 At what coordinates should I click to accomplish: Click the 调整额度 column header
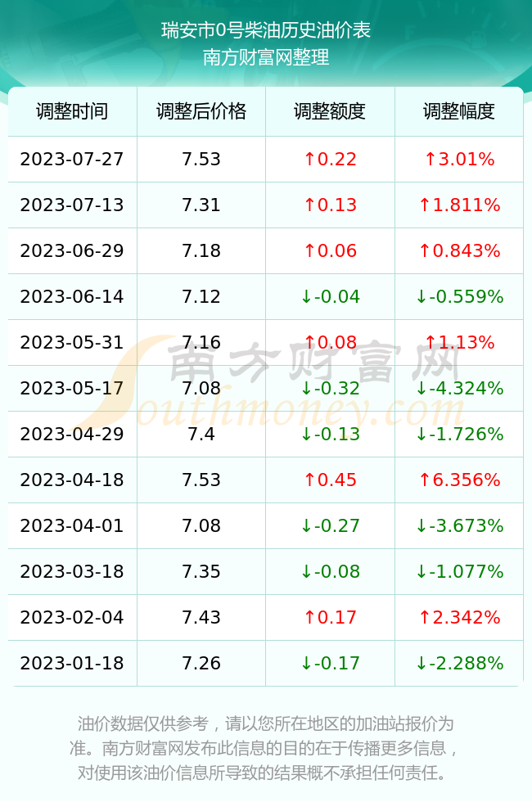[330, 111]
